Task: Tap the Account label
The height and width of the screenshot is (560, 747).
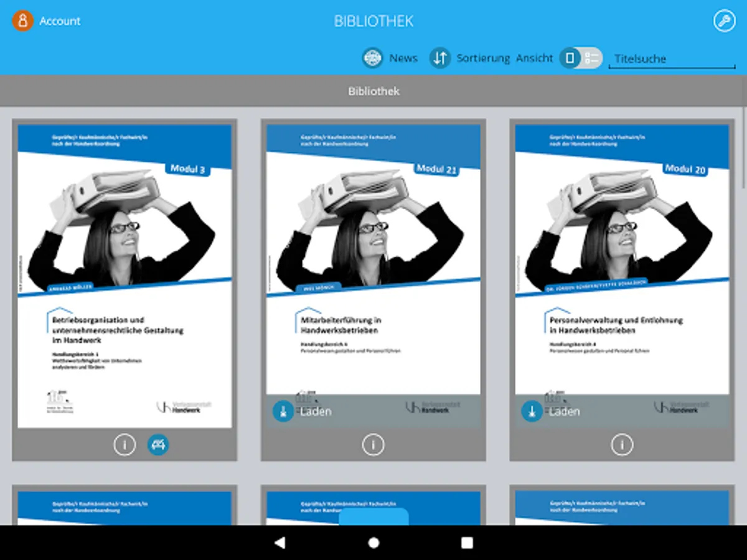Action: tap(60, 21)
